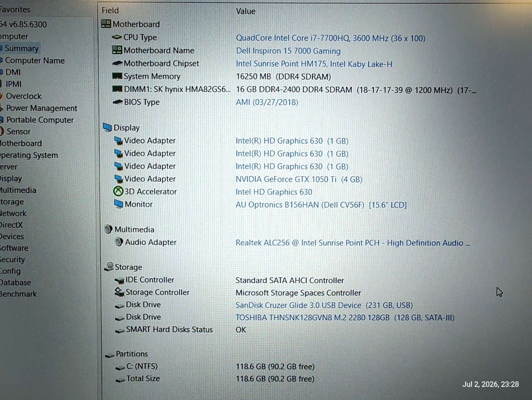The image size is (532, 400).
Task: Click the Motherboard section header icon
Action: [106, 24]
